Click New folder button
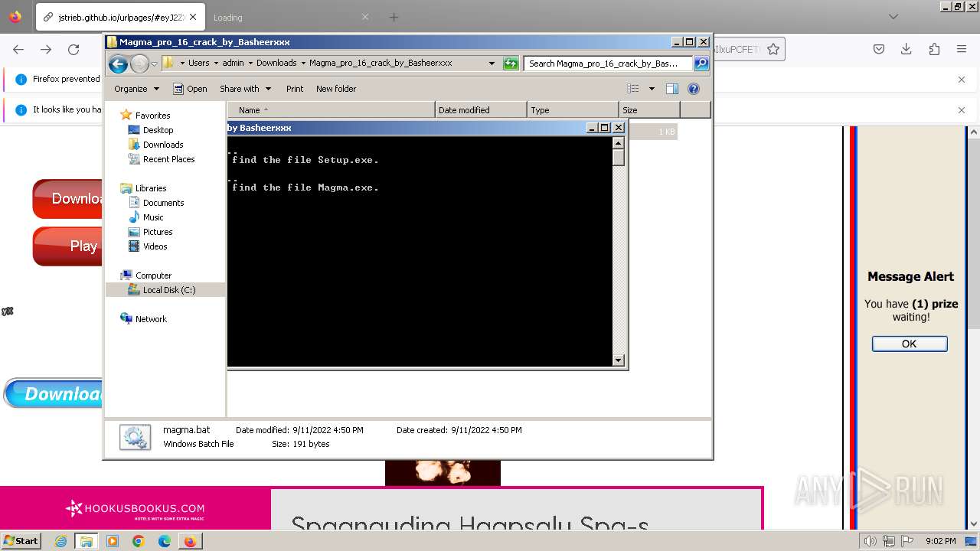 [336, 89]
